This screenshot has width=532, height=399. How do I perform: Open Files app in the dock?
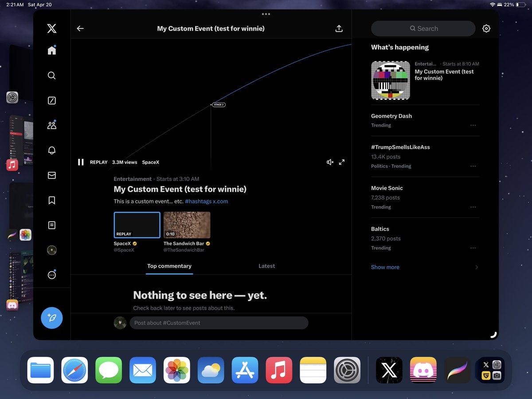pos(40,370)
